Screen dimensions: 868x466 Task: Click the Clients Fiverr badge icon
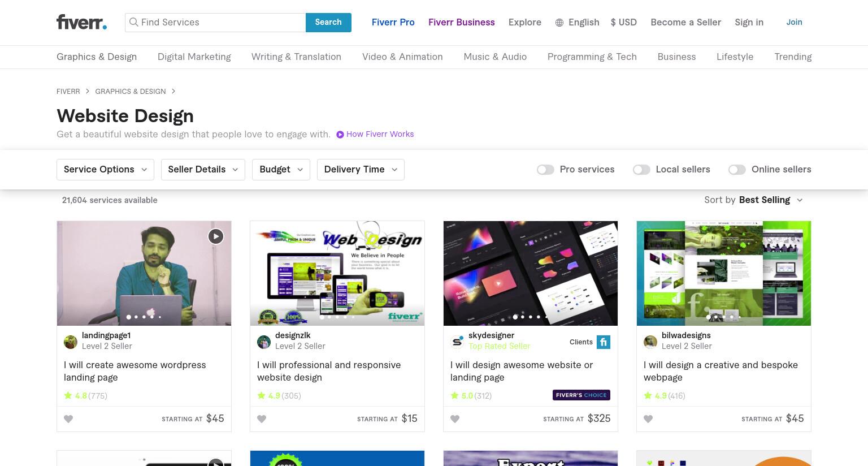pos(604,342)
